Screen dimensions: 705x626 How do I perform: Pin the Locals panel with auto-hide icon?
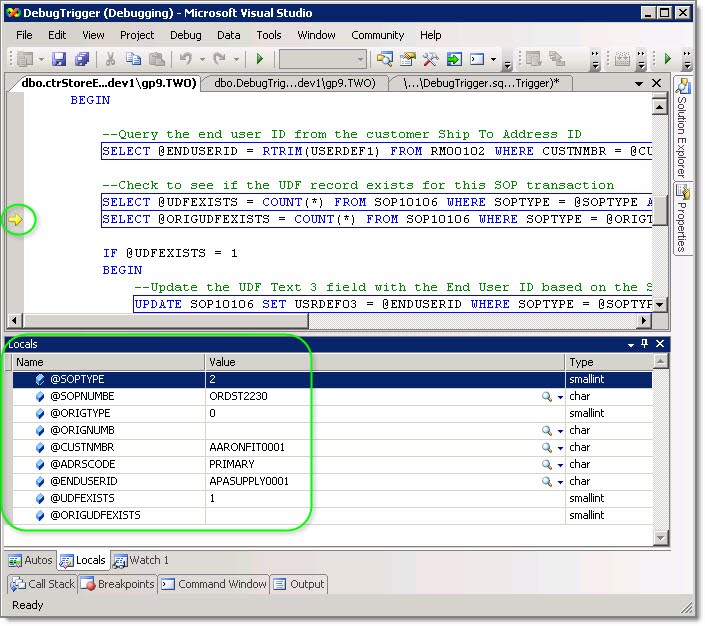pos(645,344)
